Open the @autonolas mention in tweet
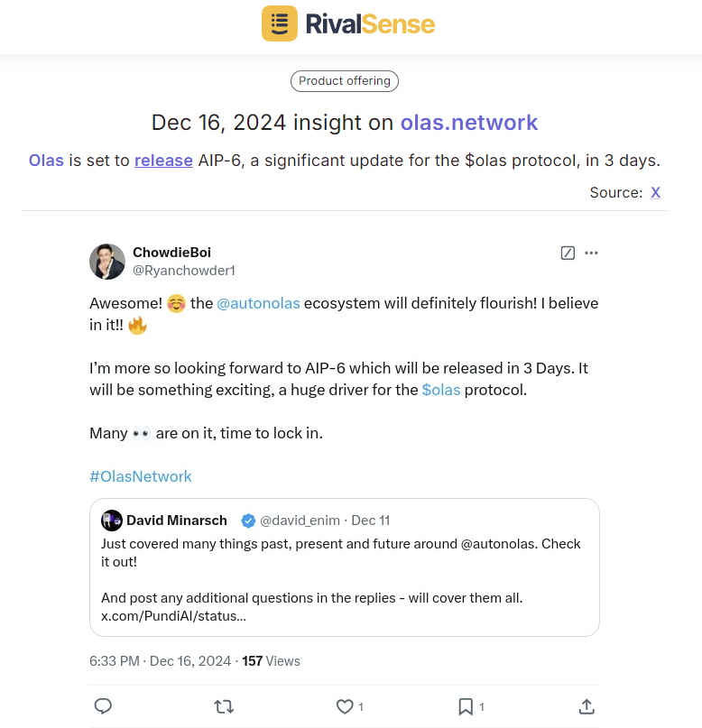This screenshot has width=702, height=728. click(258, 304)
